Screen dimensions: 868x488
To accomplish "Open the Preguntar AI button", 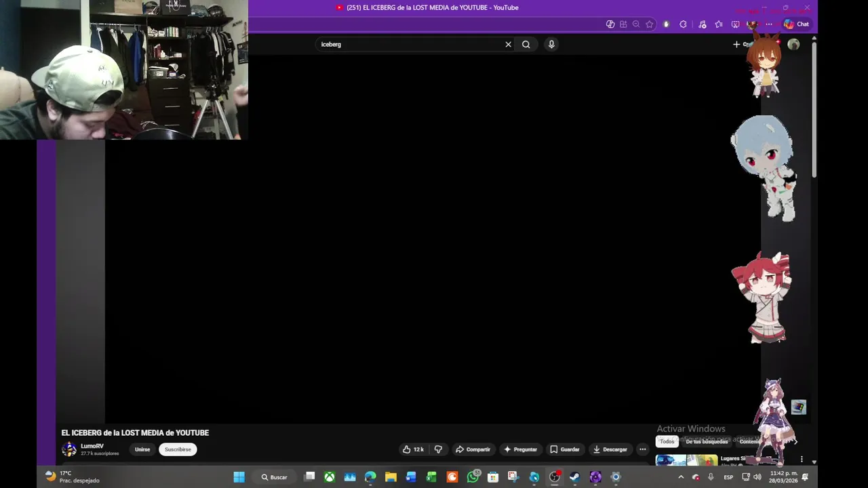I will [520, 449].
